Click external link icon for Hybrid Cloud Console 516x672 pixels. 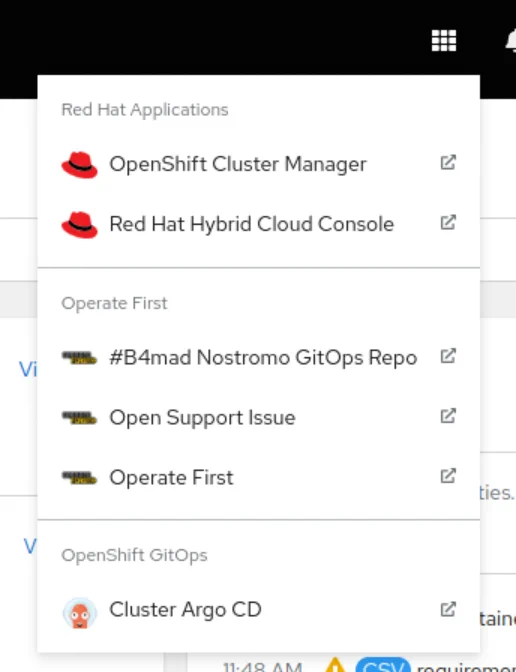[448, 222]
